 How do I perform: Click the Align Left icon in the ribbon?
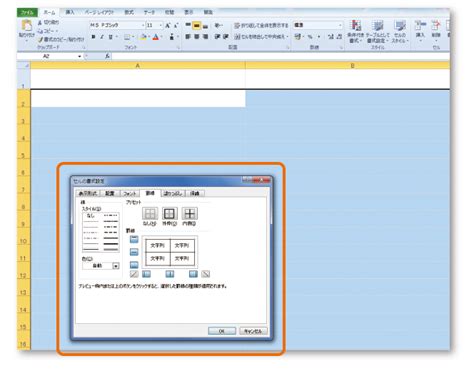[x=188, y=37]
